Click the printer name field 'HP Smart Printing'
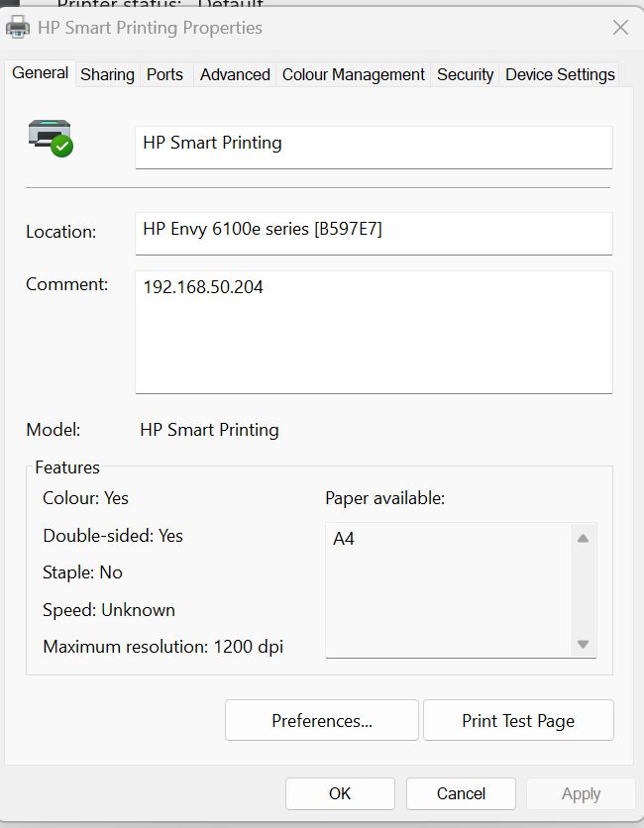Screen dimensions: 644x828 coord(374,148)
